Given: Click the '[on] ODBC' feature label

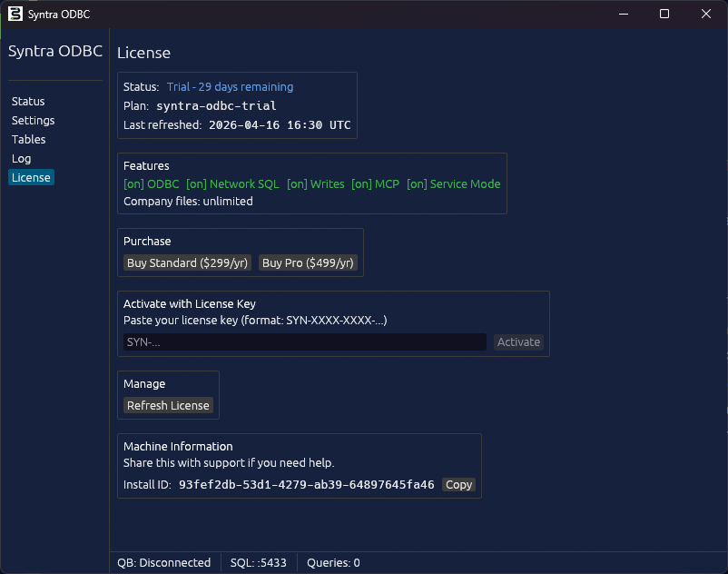Looking at the screenshot, I should point(152,183).
